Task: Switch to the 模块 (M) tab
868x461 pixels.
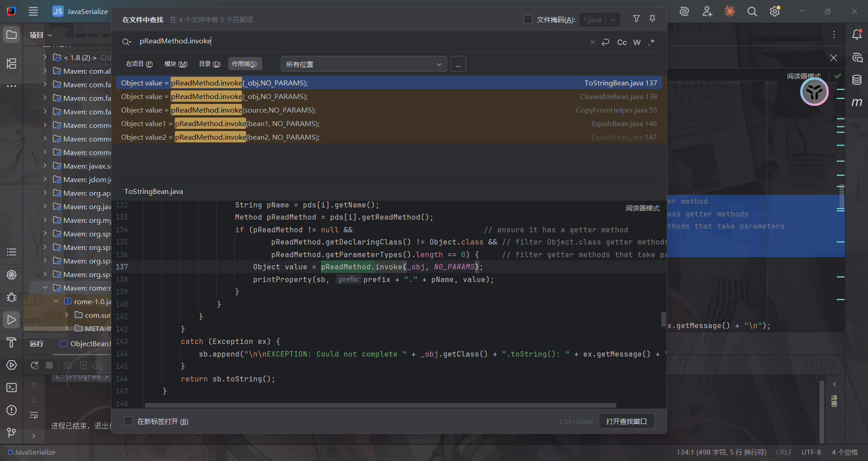Action: click(x=176, y=64)
